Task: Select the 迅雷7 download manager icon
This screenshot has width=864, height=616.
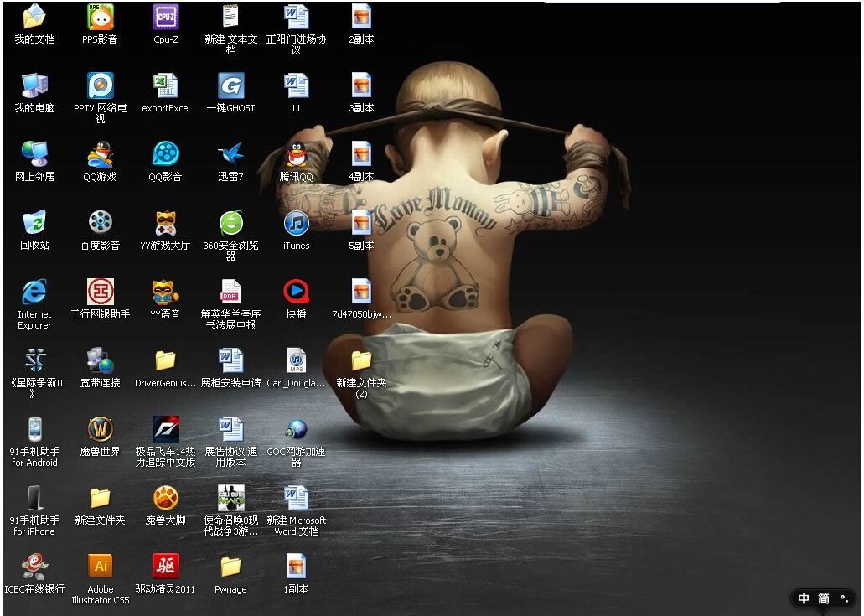Action: (230, 154)
